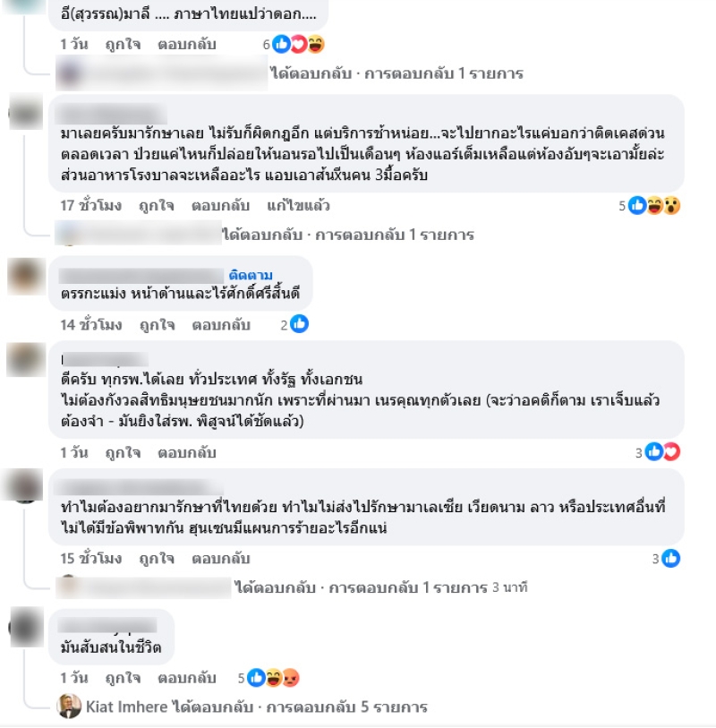
Task: Click ติดตาม to follow the commenter
Action: click(251, 275)
